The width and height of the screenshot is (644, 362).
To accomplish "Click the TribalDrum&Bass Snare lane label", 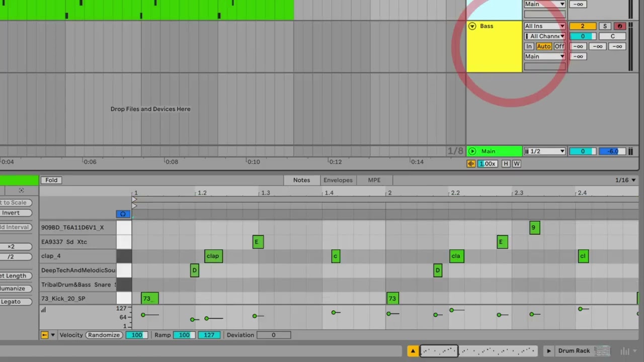I will tap(78, 285).
